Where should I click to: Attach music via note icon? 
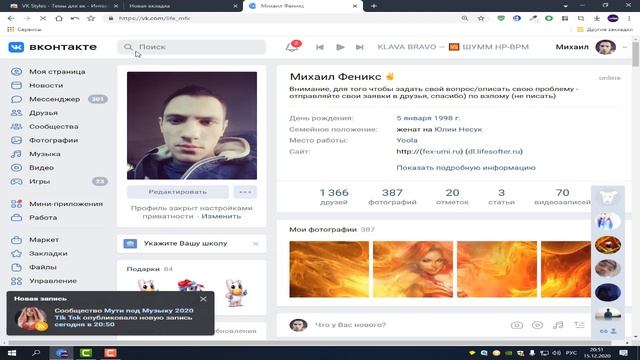click(x=558, y=325)
